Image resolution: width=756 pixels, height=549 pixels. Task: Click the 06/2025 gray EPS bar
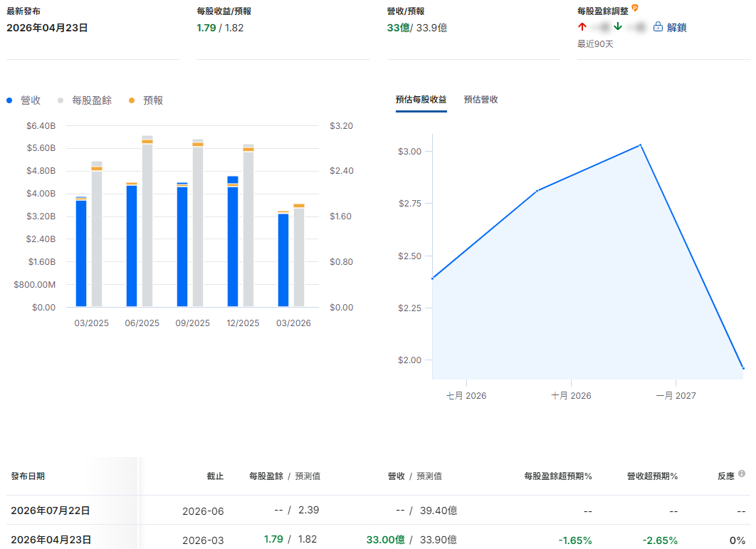(147, 225)
